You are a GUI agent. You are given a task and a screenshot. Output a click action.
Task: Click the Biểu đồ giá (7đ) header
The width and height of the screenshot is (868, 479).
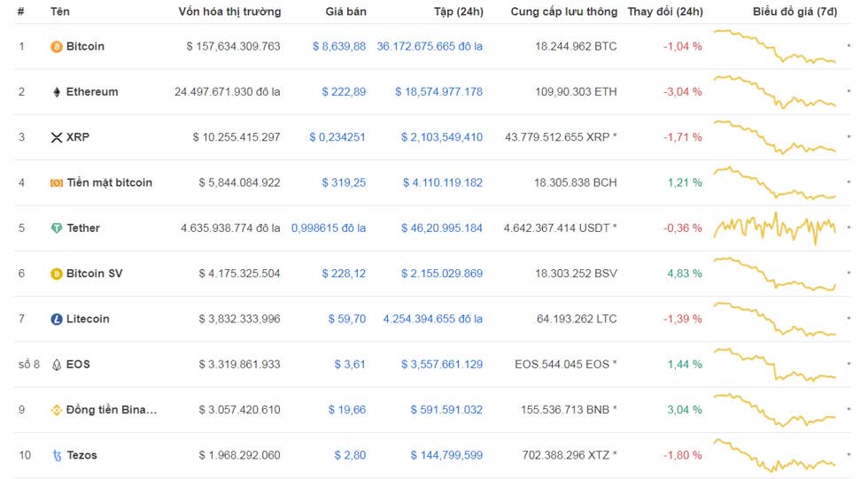tap(795, 12)
